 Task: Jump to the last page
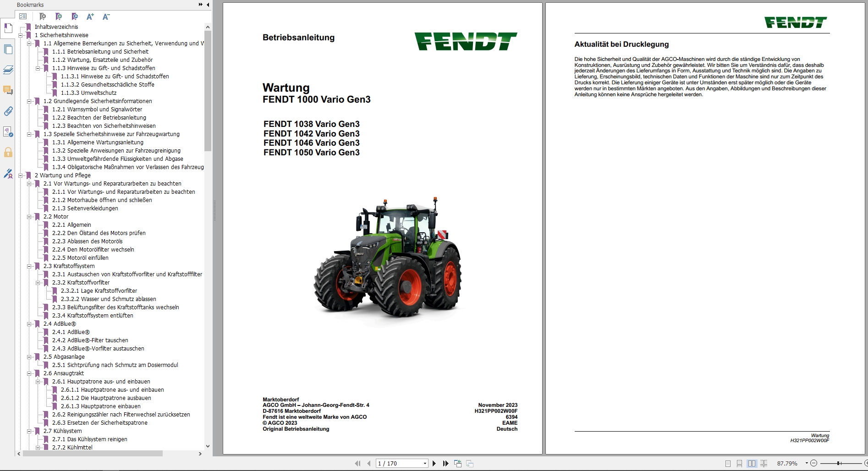(x=445, y=464)
